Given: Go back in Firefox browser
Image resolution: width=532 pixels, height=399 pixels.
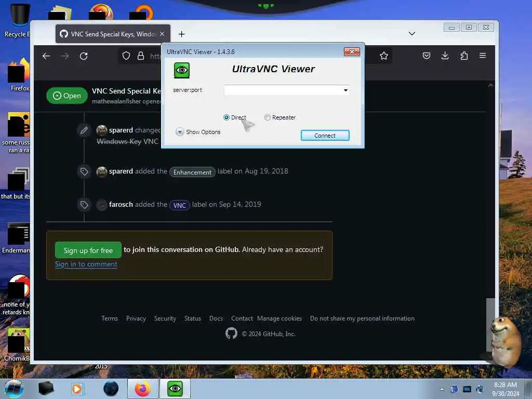Looking at the screenshot, I should pos(46,56).
